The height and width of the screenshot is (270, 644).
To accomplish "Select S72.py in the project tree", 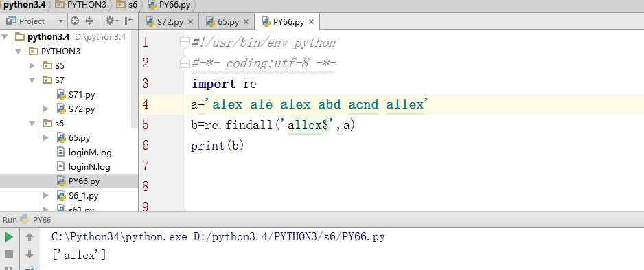I will pos(82,109).
